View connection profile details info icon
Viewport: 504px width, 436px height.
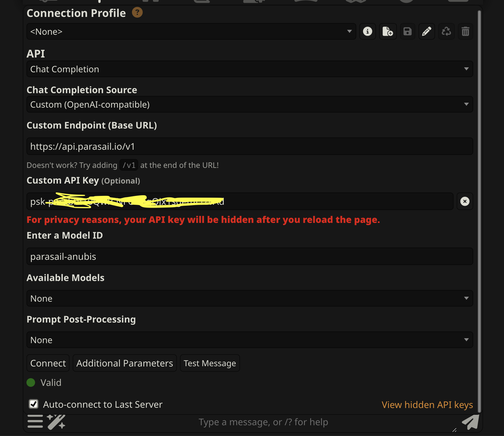point(367,31)
